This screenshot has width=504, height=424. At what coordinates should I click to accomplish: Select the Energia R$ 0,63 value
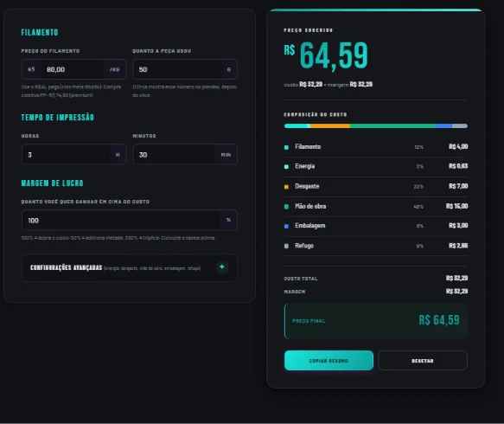point(458,166)
